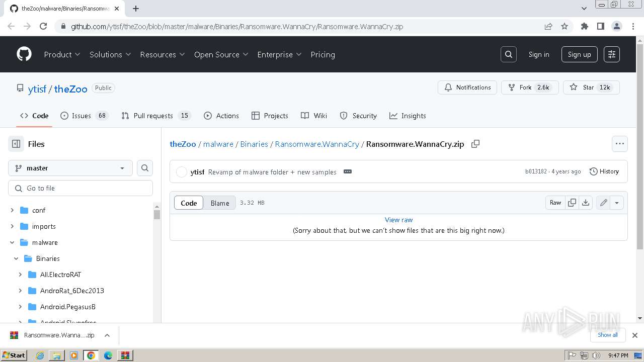Screen dimensions: 644x362
Task: Open GitHub homepage via Octocat logo
Action: [24, 54]
